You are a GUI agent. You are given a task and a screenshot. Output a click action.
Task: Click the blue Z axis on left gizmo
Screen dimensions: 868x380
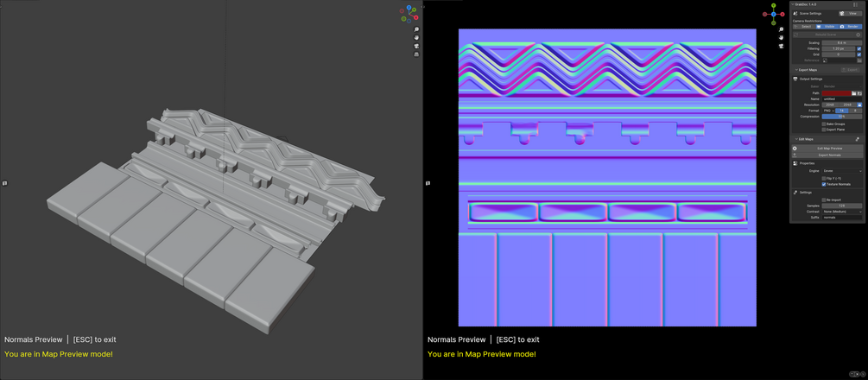[x=409, y=9]
